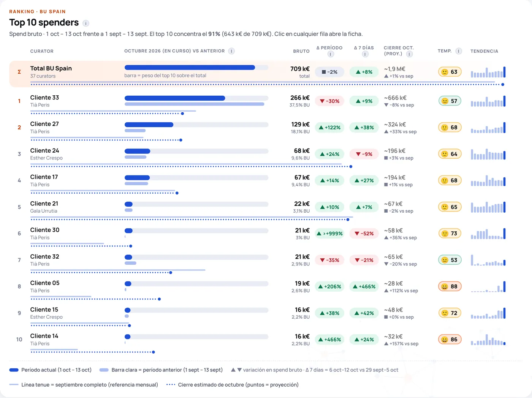
Task: Open the info icon beside Temp. header
Action: tap(459, 51)
